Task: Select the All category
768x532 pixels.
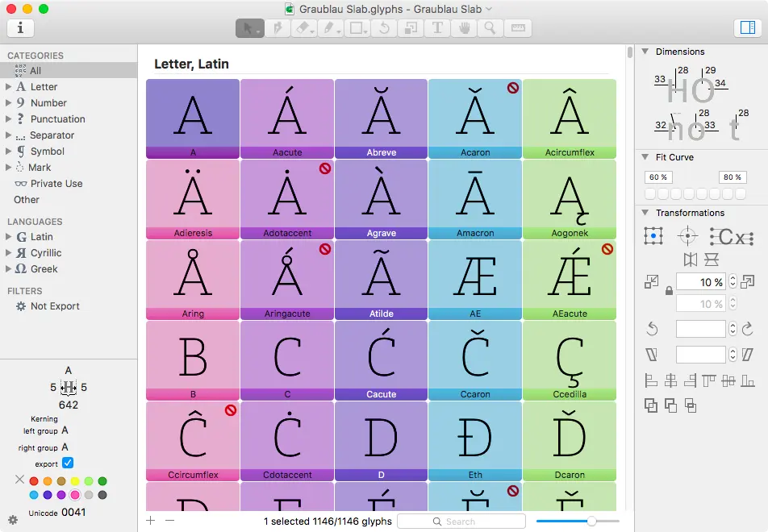Action: coord(69,70)
